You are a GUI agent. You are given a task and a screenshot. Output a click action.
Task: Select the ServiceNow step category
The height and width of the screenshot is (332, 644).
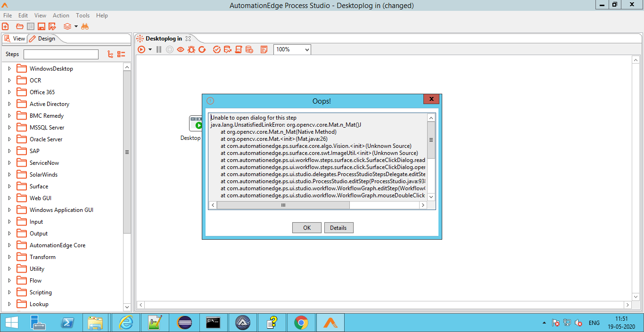(x=44, y=163)
